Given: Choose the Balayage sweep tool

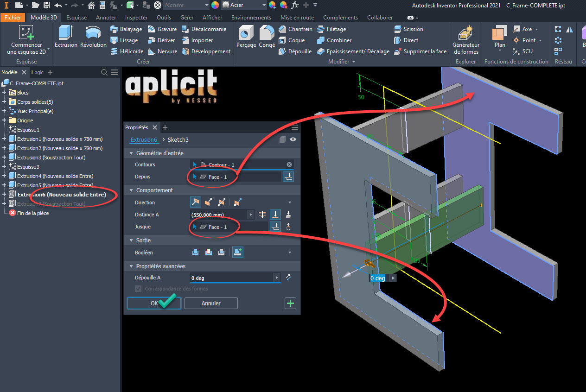Looking at the screenshot, I should tap(126, 29).
